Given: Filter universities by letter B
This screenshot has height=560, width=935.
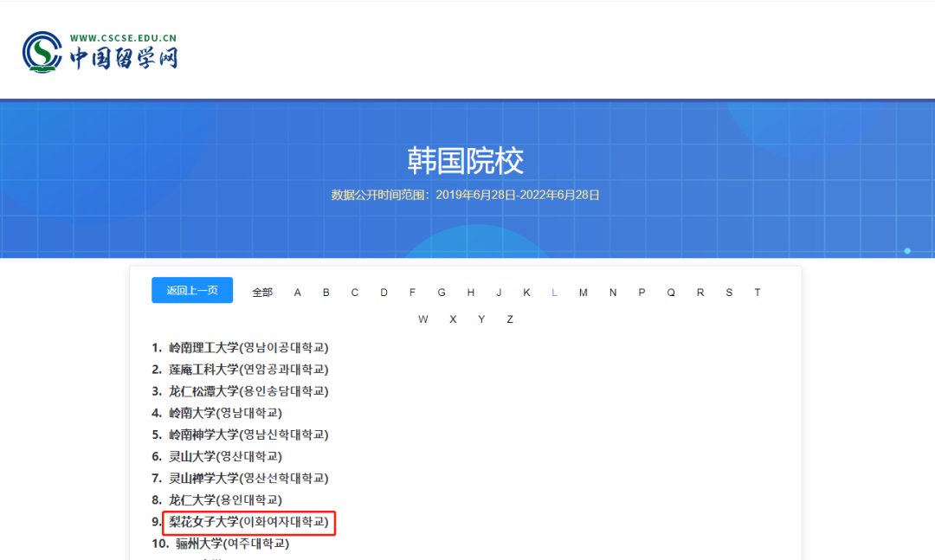Looking at the screenshot, I should (x=326, y=293).
